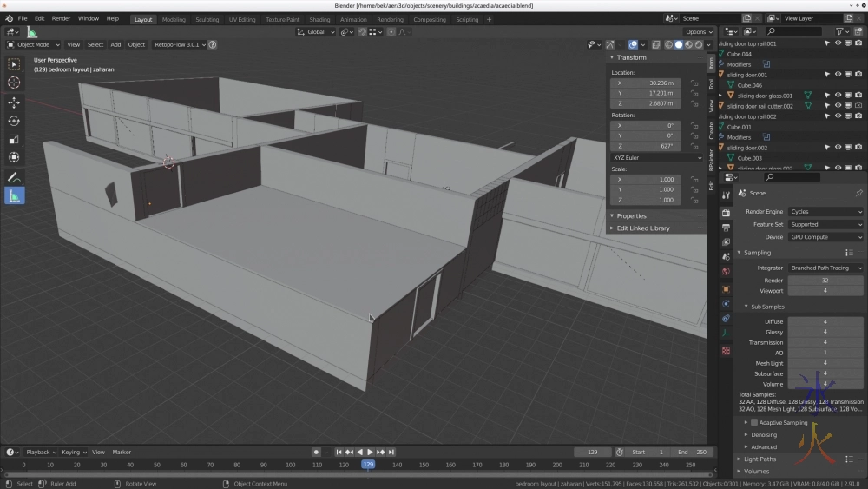Image resolution: width=868 pixels, height=489 pixels.
Task: Activate the Rotate tool
Action: click(x=14, y=121)
